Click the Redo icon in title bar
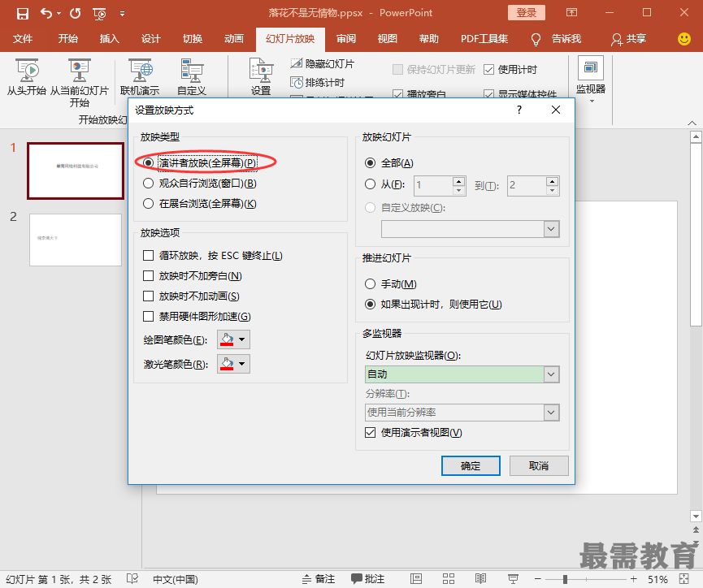 point(76,14)
